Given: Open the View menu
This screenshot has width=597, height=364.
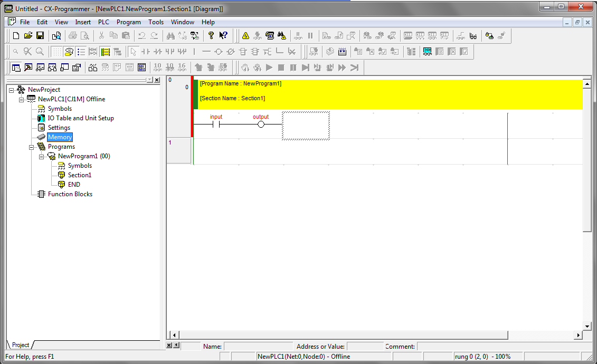Looking at the screenshot, I should [x=61, y=22].
